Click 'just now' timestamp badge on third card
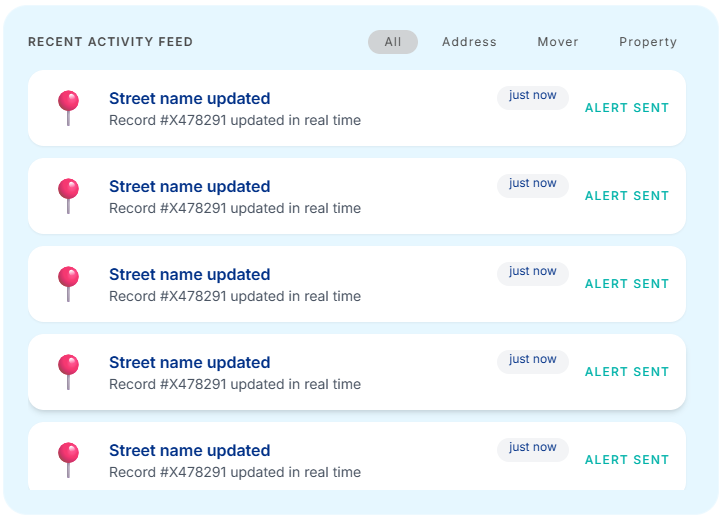The image size is (726, 524). click(532, 271)
